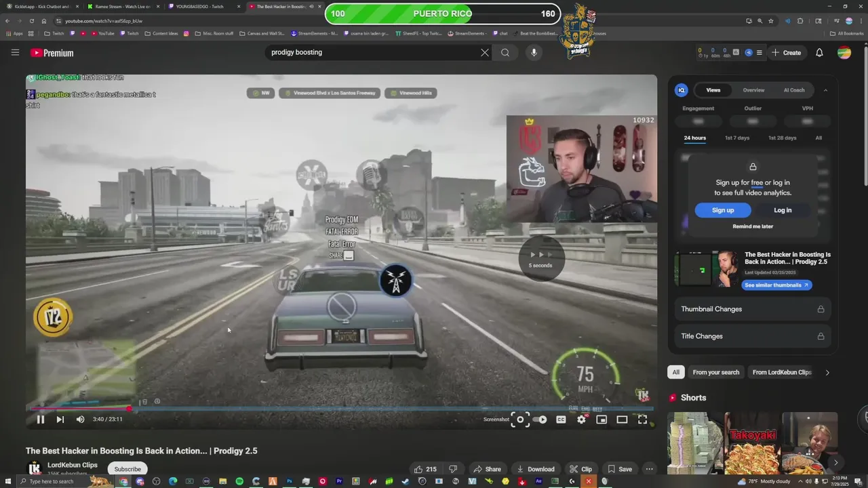Open Spotify from the taskbar
The width and height of the screenshot is (868, 488).
239,481
